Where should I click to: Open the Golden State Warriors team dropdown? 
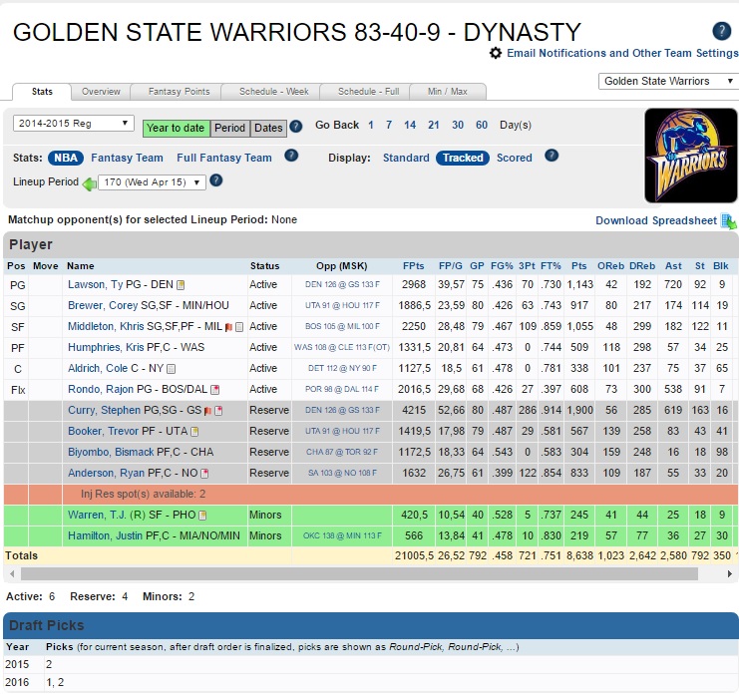tap(668, 81)
